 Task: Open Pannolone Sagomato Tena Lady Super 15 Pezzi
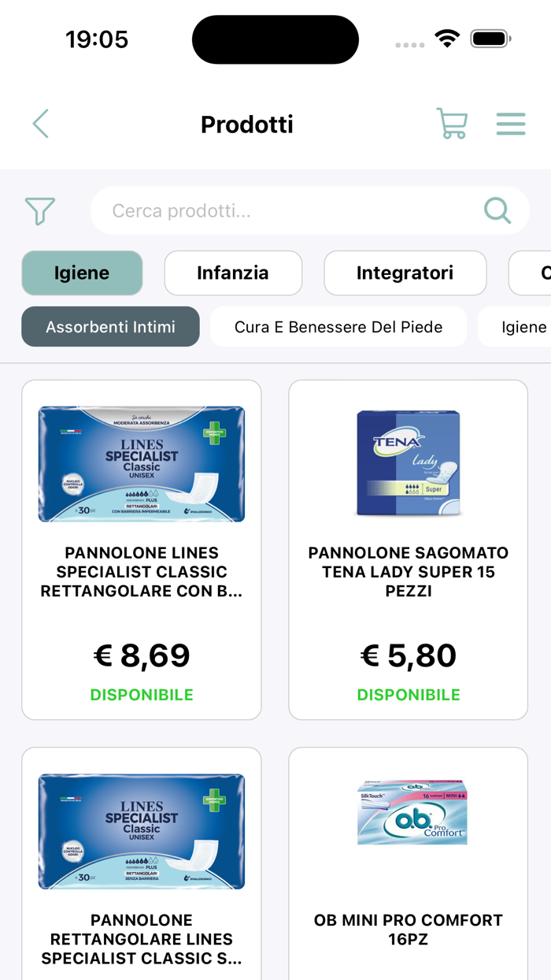[x=409, y=571]
